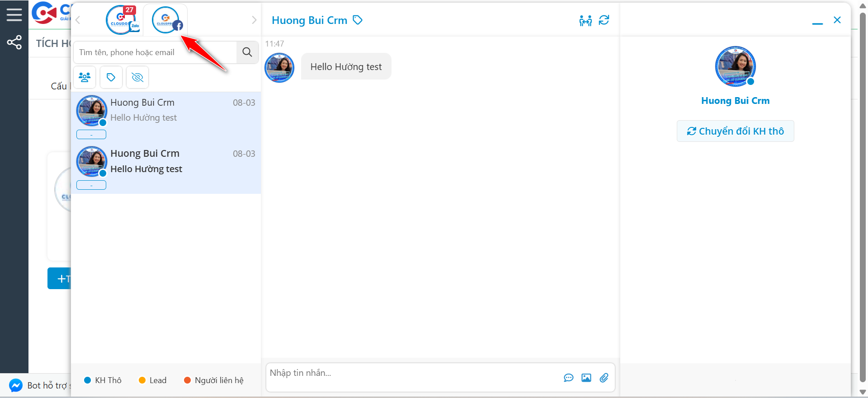Click the Lead orange legend dot
The height and width of the screenshot is (398, 868).
tap(142, 380)
